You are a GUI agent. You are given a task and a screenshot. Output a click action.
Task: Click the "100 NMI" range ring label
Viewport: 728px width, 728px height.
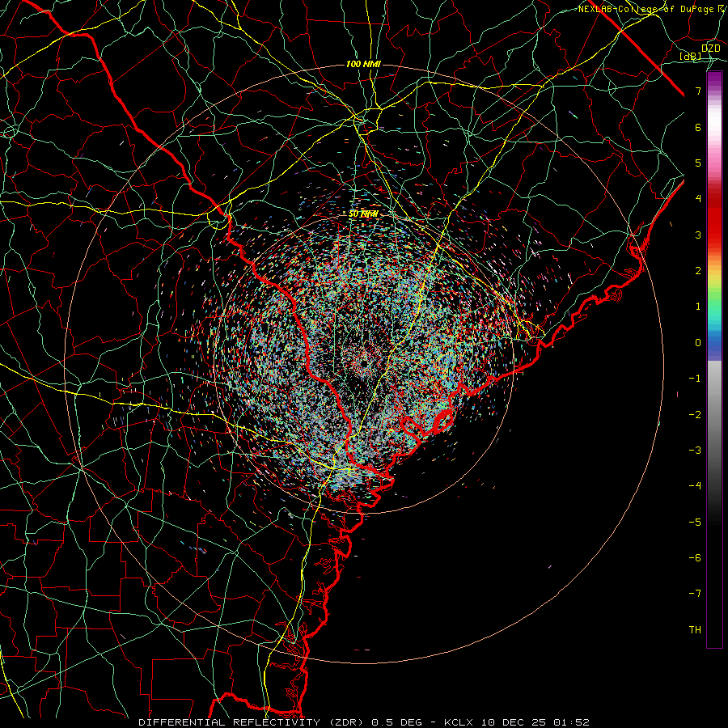tap(363, 64)
